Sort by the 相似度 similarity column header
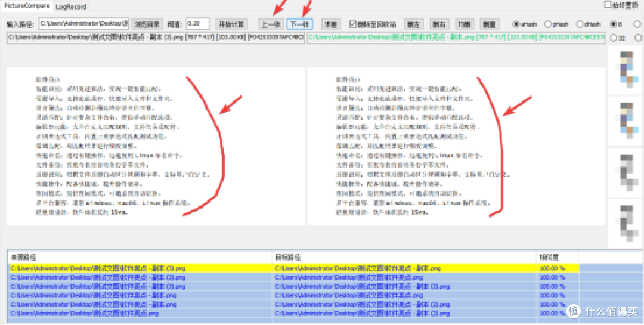644x325 pixels. (558, 257)
